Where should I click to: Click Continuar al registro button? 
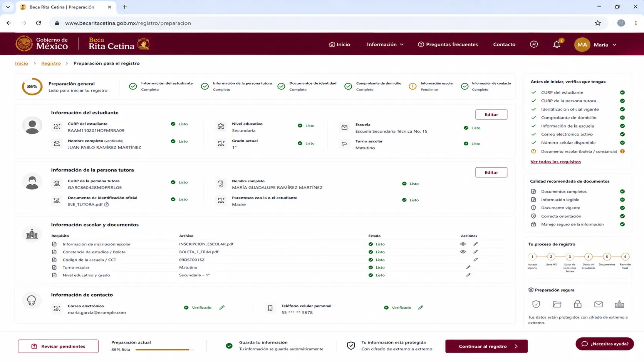[x=486, y=346]
